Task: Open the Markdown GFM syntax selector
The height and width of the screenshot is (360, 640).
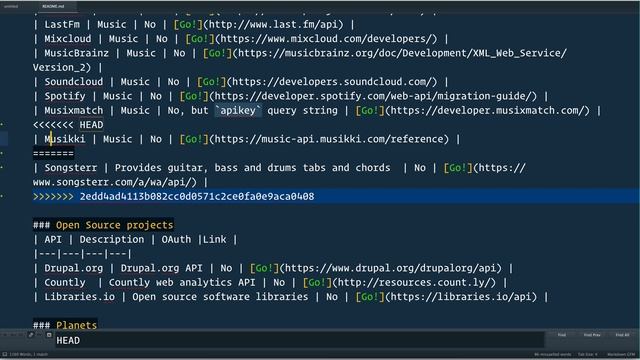Action: [621, 354]
